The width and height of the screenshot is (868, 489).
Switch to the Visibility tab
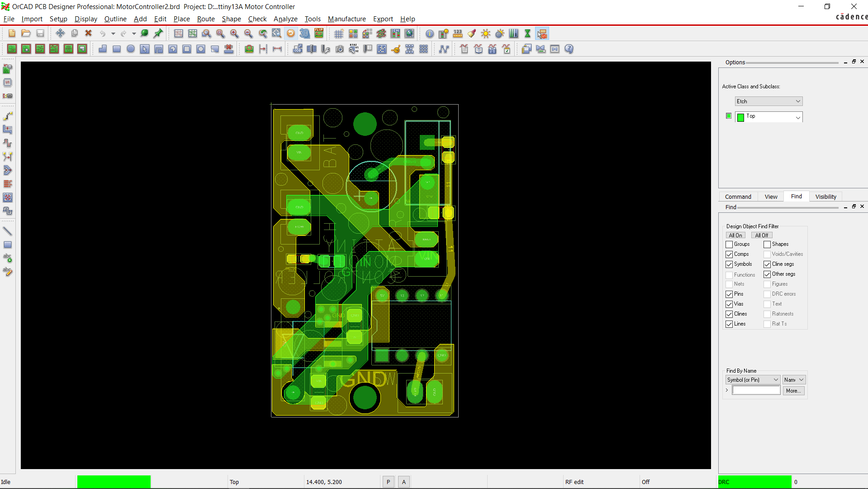pos(825,197)
